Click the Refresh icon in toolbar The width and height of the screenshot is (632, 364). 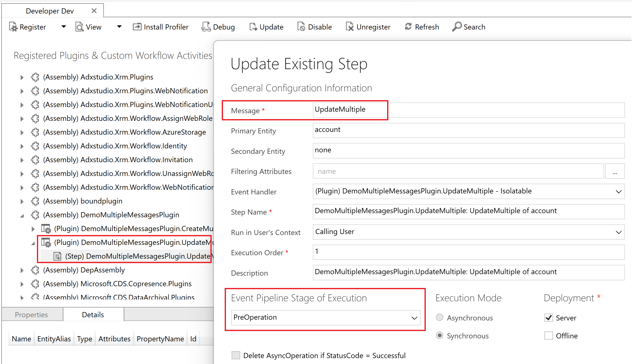pyautogui.click(x=408, y=27)
